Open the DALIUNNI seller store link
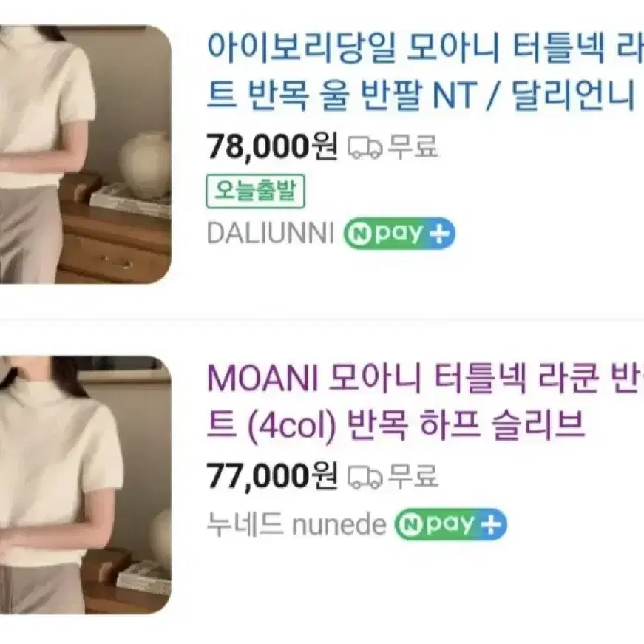The width and height of the screenshot is (644, 644). (271, 234)
